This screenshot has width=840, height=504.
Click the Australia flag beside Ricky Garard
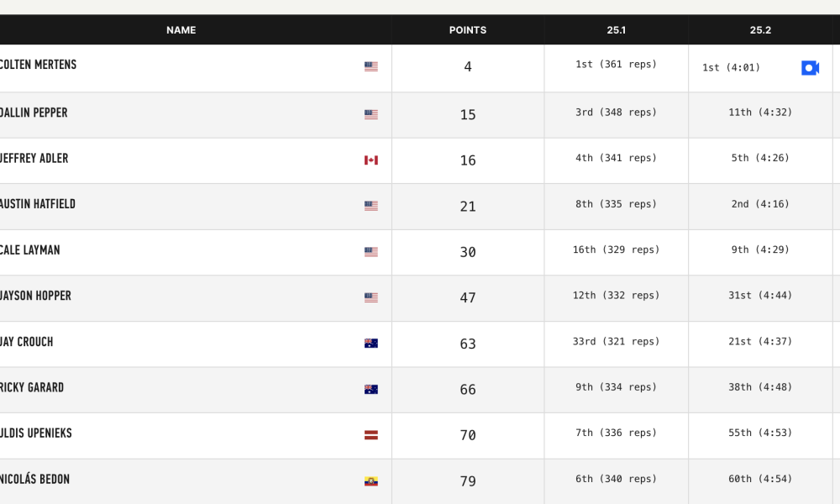[370, 389]
